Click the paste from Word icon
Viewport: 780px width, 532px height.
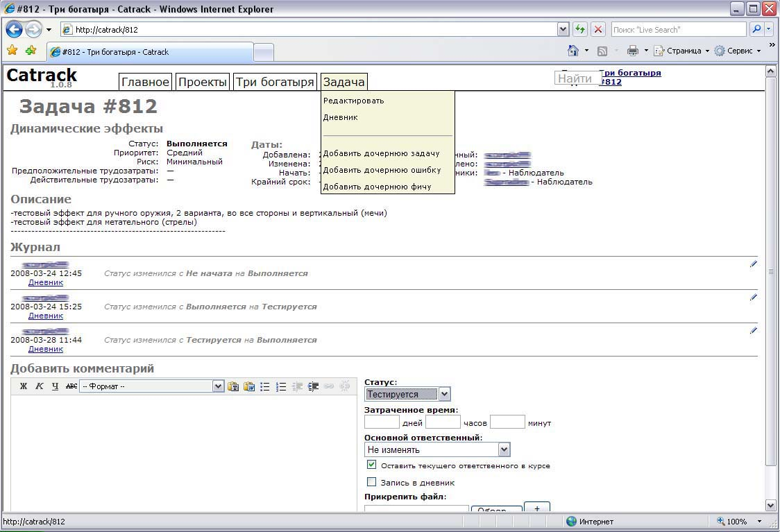[x=248, y=386]
